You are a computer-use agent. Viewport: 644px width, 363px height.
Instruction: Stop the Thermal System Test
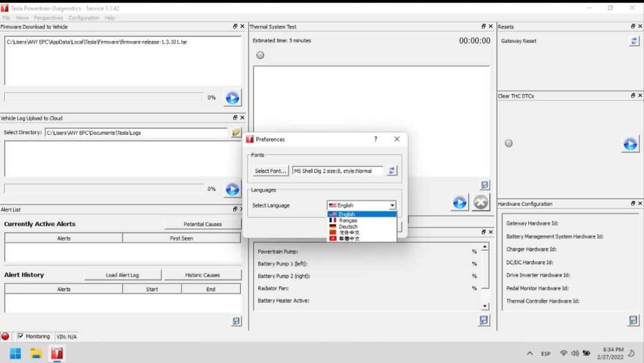481,202
